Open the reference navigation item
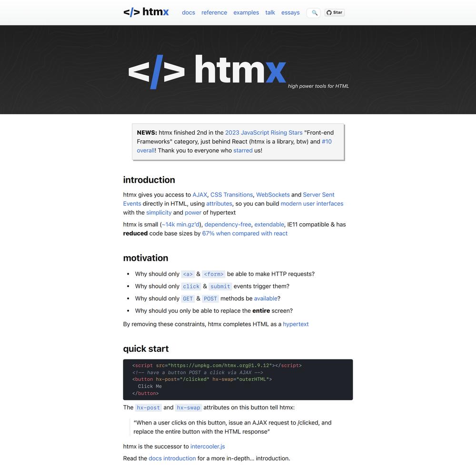 pyautogui.click(x=214, y=12)
